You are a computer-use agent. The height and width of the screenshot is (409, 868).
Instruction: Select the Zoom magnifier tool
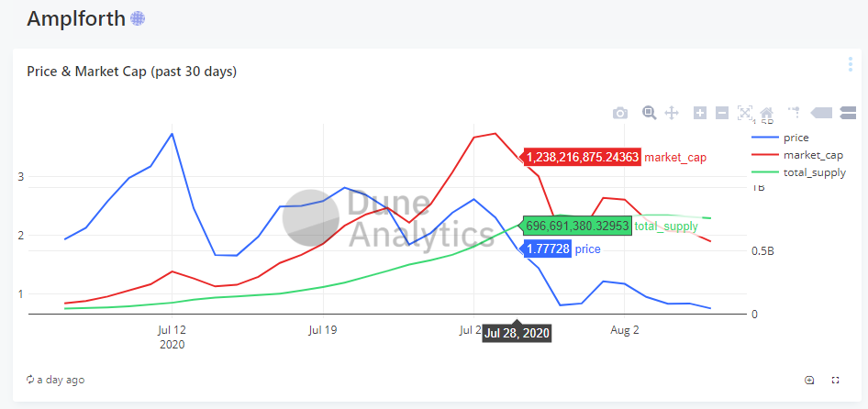pyautogui.click(x=649, y=113)
